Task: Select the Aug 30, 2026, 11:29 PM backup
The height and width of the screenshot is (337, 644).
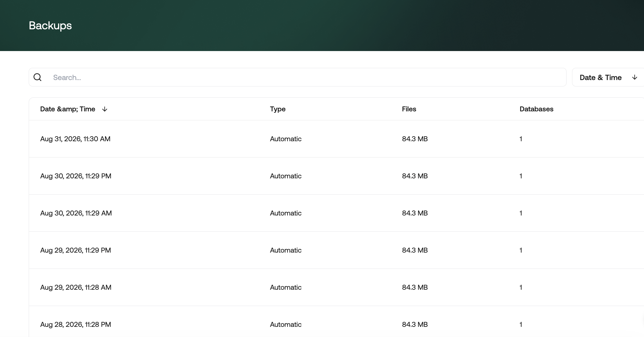Action: [x=337, y=176]
